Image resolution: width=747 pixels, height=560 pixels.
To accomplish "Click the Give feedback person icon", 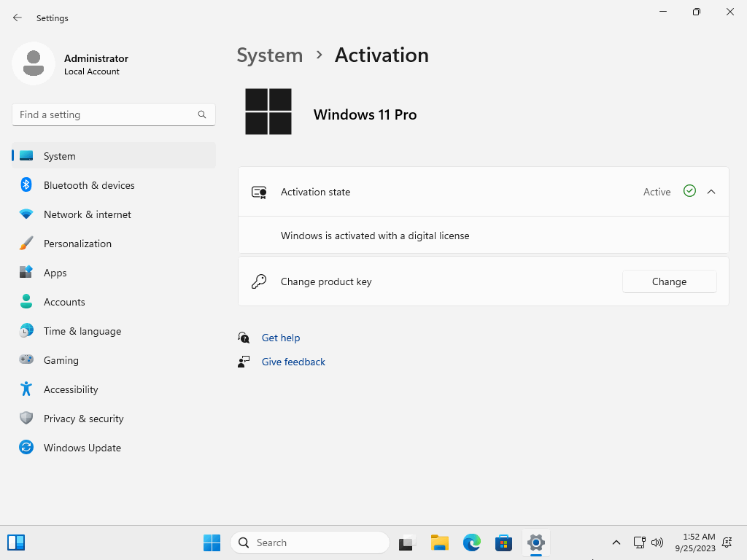I will point(244,362).
